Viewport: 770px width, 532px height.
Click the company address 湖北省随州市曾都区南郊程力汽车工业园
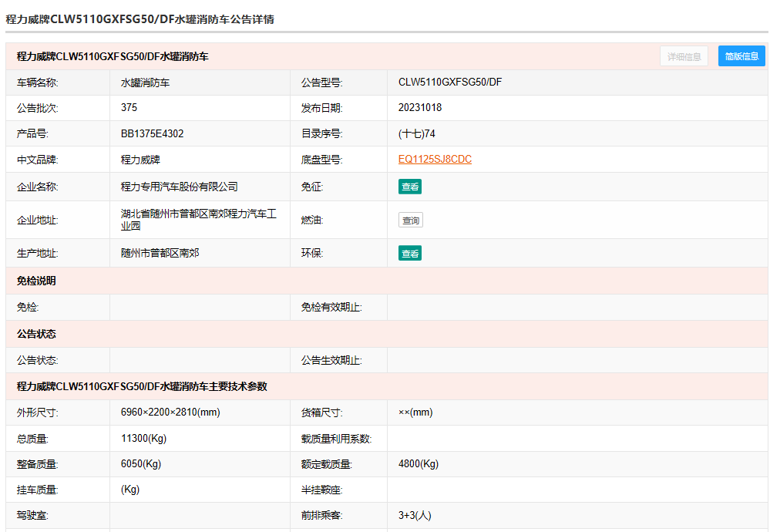pos(199,220)
